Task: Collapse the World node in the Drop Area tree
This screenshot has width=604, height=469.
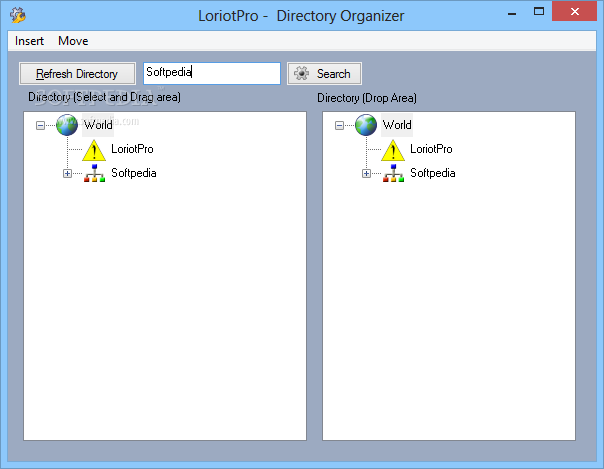Action: click(x=339, y=125)
